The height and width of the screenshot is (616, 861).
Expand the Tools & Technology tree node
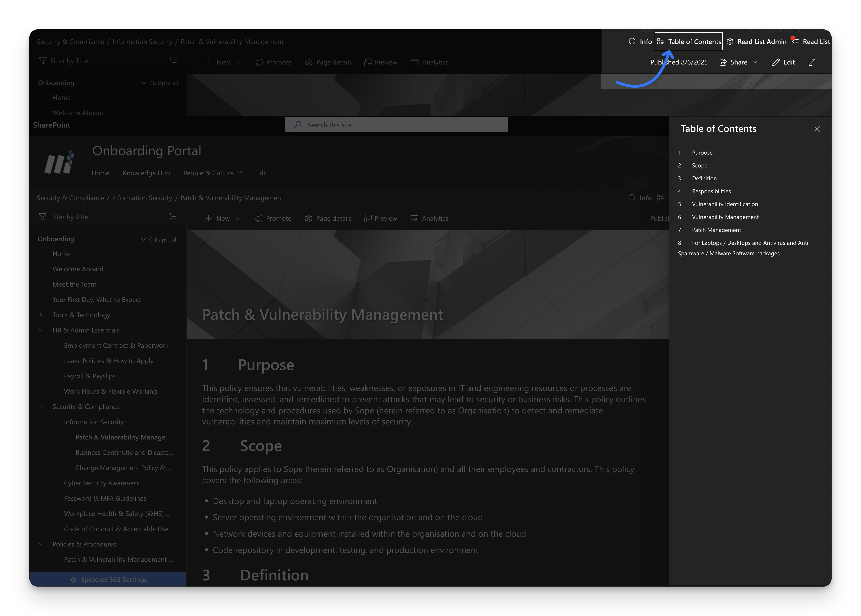click(x=41, y=315)
